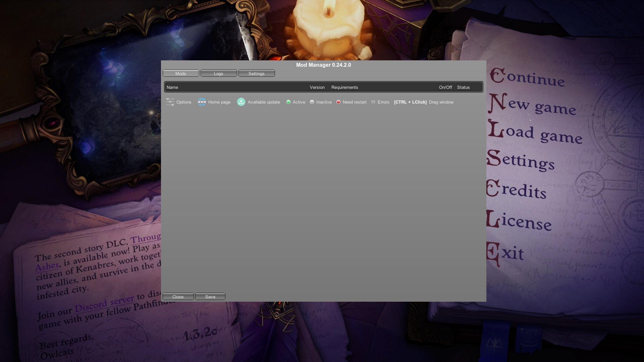The width and height of the screenshot is (644, 362).
Task: Click the On/Off column header
Action: [x=445, y=87]
